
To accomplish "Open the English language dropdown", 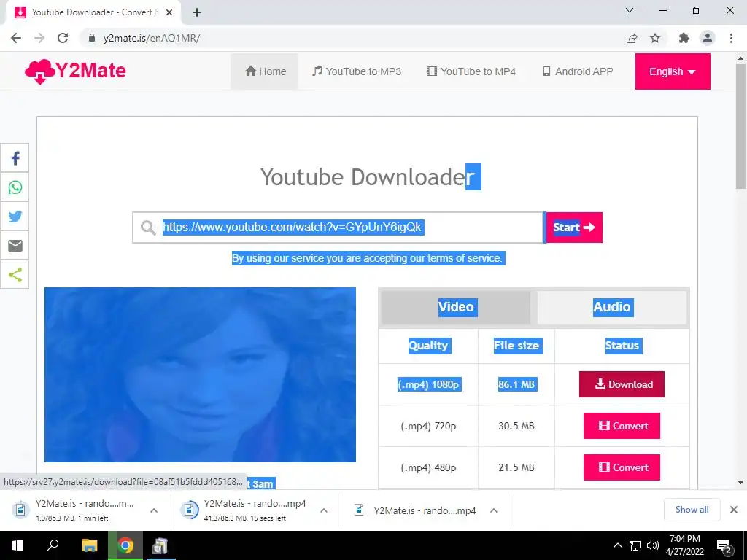I will 672,71.
